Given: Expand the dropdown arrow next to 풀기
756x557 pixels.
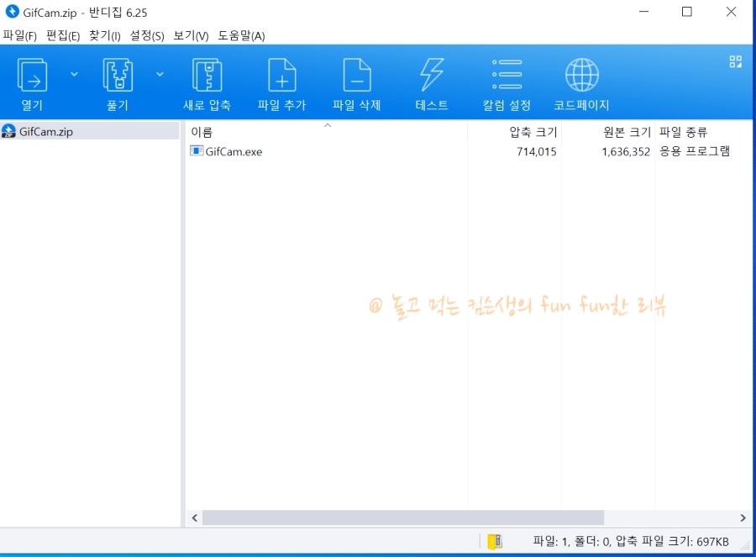Looking at the screenshot, I should [160, 74].
